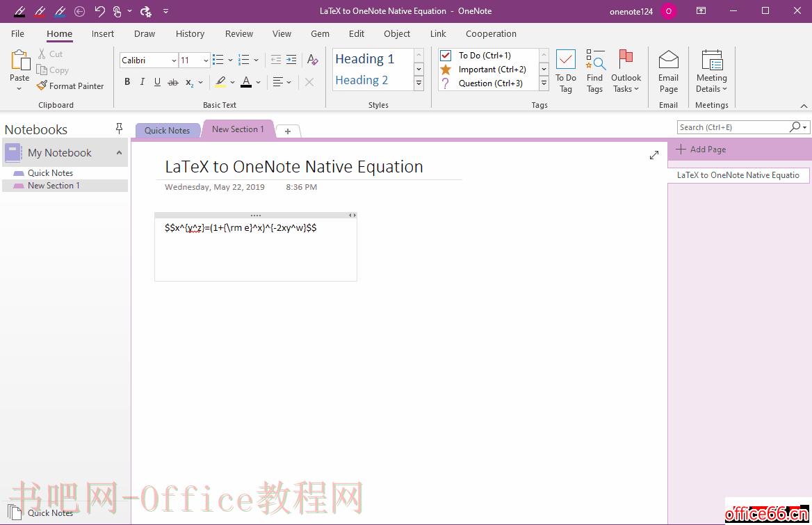The image size is (812, 525).
Task: Expand page to full view arrow icon
Action: (x=654, y=155)
